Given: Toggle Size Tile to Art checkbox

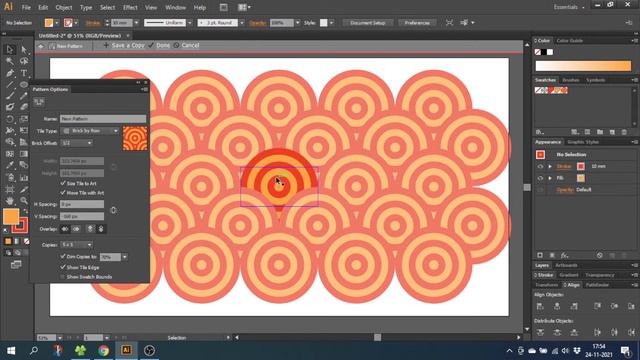Looking at the screenshot, I should click(63, 183).
